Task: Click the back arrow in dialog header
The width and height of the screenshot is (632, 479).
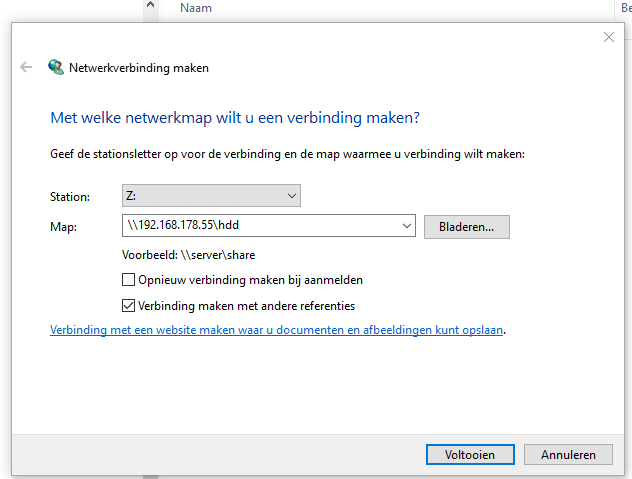Action: pos(26,67)
